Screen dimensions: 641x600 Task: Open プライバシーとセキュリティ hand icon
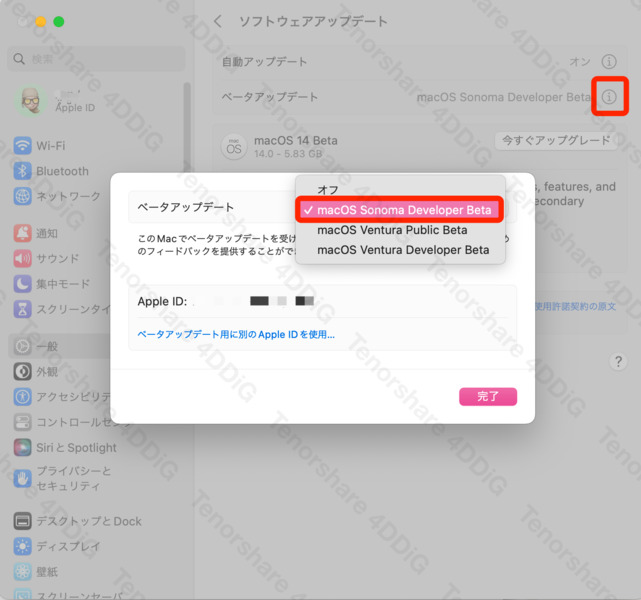pyautogui.click(x=22, y=478)
